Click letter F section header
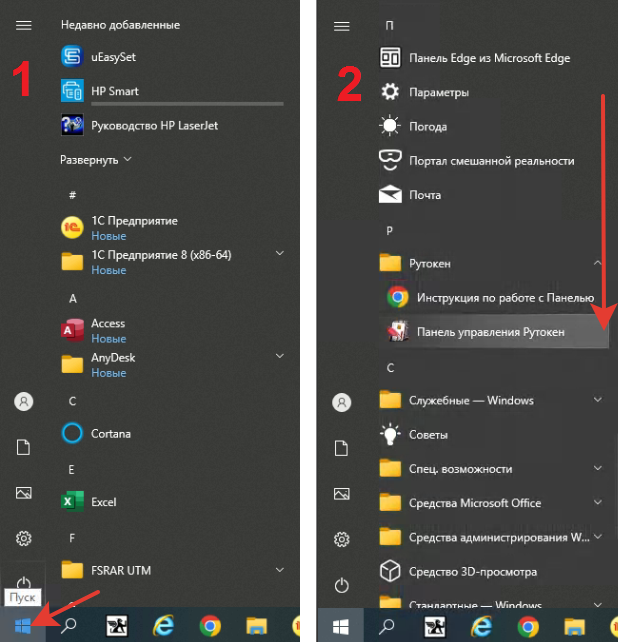The height and width of the screenshot is (642, 618). tap(72, 538)
